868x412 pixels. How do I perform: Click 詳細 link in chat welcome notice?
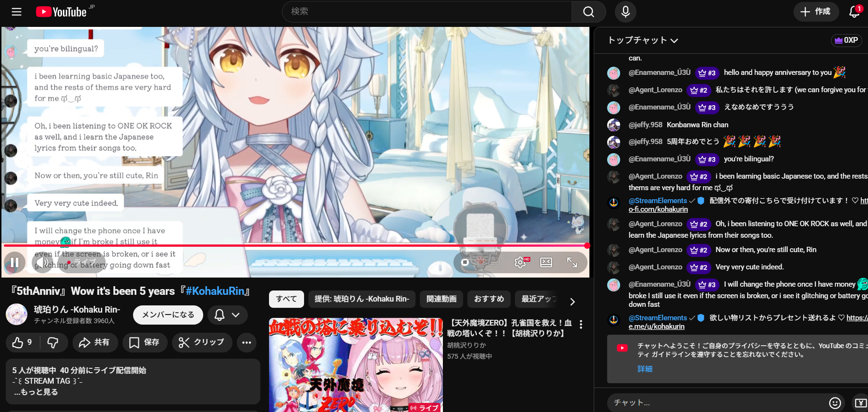[x=645, y=369]
